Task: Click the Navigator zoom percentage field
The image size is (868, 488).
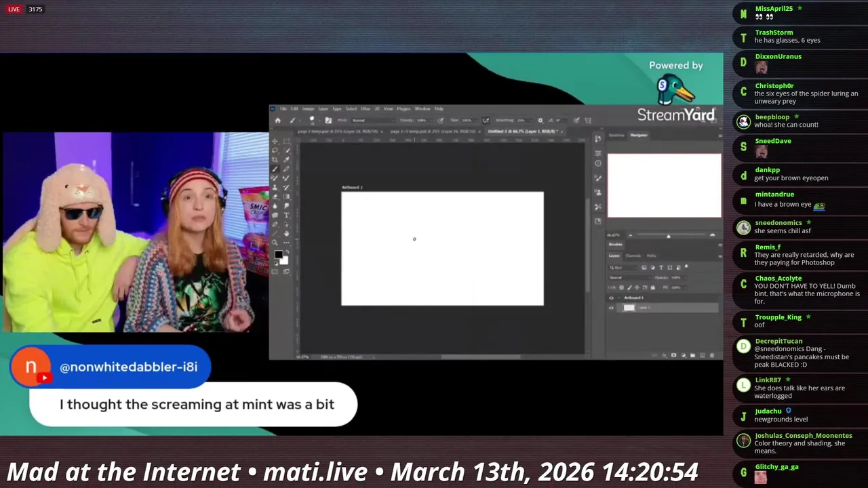Action: click(614, 235)
